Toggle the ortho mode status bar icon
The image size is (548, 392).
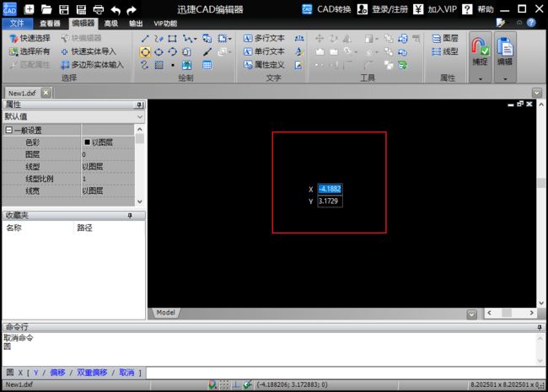point(236,385)
